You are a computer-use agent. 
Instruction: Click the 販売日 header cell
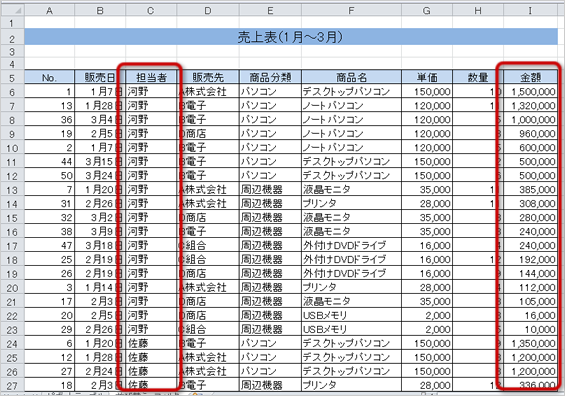pyautogui.click(x=100, y=77)
